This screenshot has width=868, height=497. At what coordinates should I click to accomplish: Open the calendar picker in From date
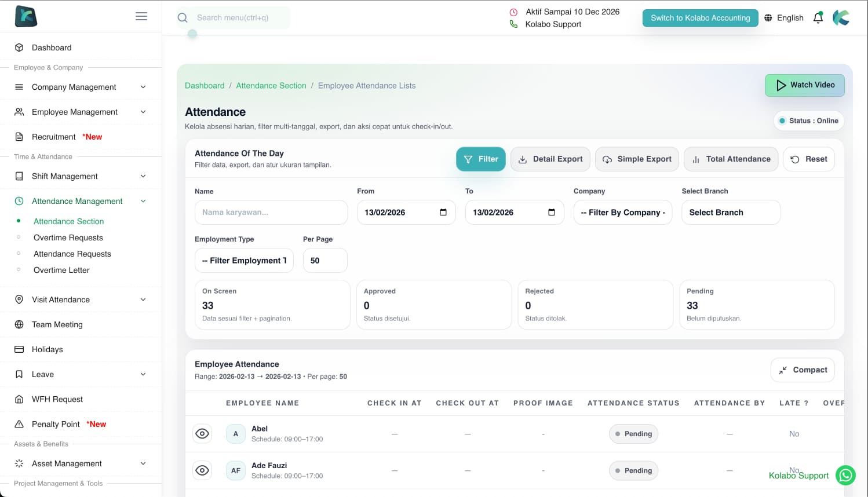pos(443,213)
